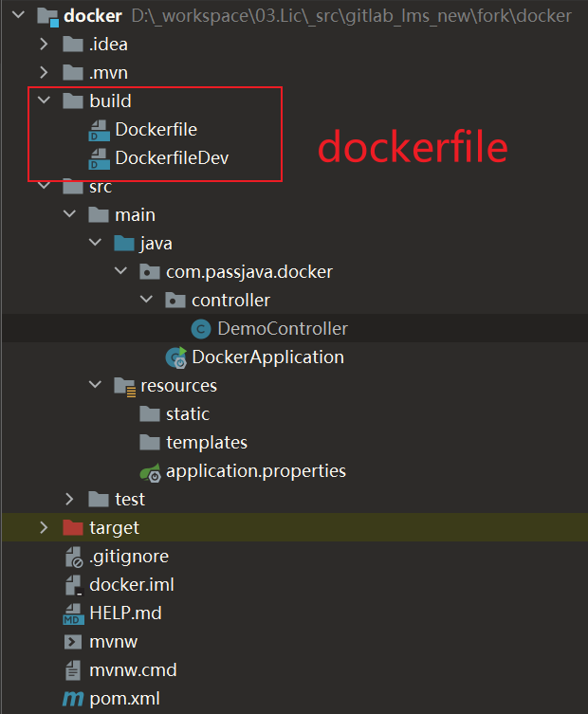Click the DockerfileDev file icon
The image size is (588, 714).
(x=99, y=158)
